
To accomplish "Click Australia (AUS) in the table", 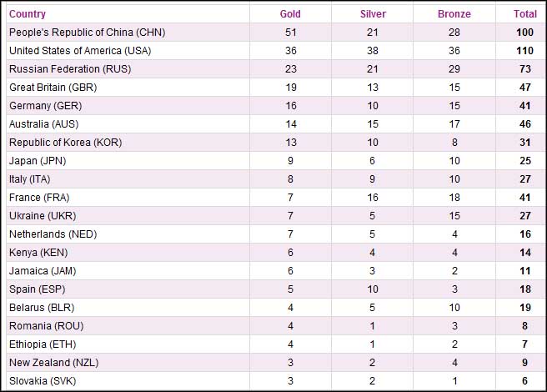I will tap(48, 124).
